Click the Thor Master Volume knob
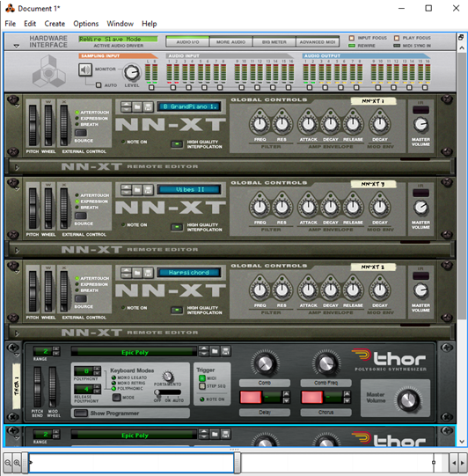468x476 pixels. 408,399
